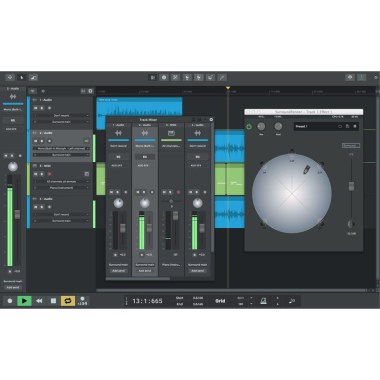Click the time position display 13:1:665
380x380 pixels.
(147, 301)
